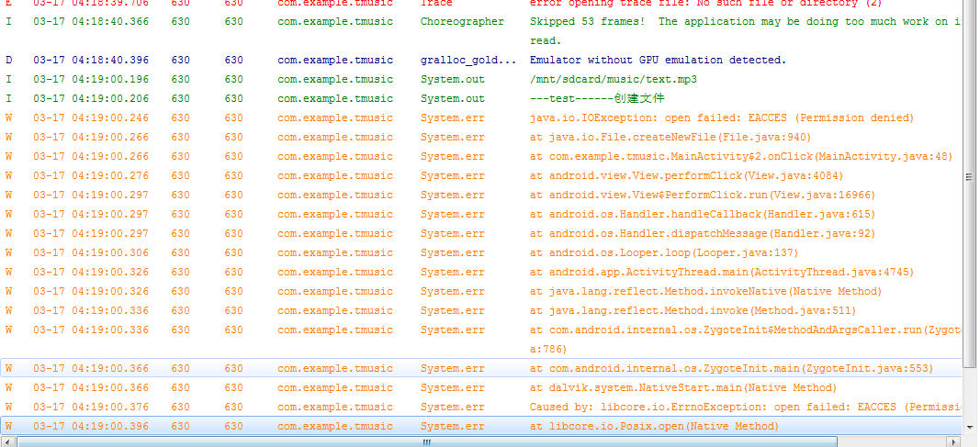Click the '/mnt/sdcard/music/text.mp3' log message
The height and width of the screenshot is (447, 980).
[x=614, y=79]
